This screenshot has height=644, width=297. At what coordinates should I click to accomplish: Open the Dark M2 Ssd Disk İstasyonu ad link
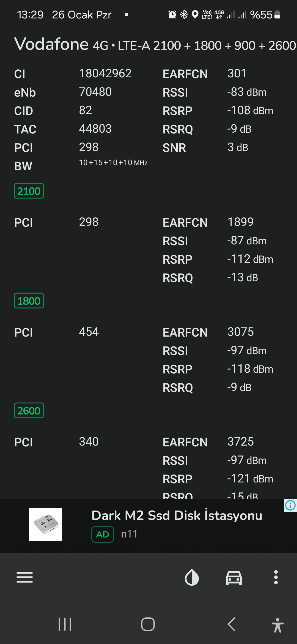pos(177,515)
